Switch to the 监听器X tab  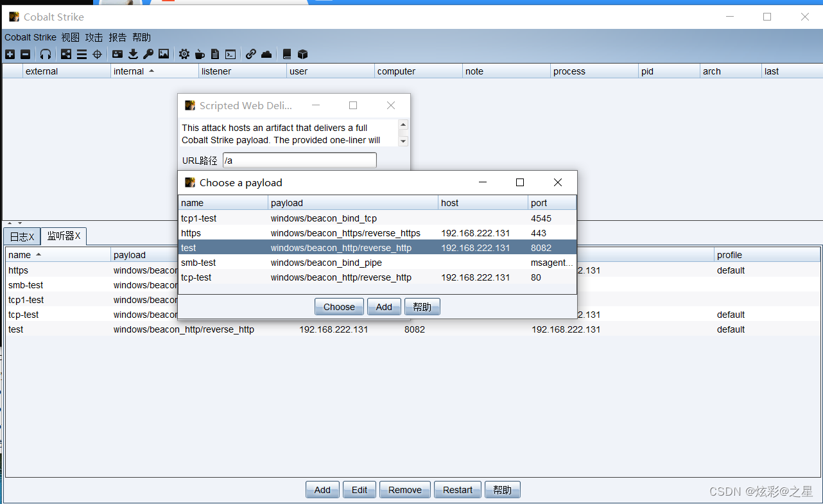64,236
